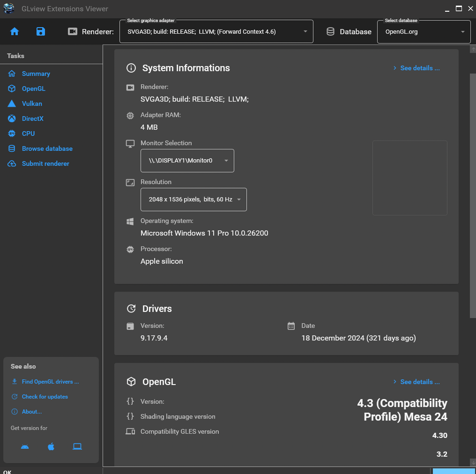Click the DirectX Xbox icon in sidebar
Viewport: 476px width, 474px height.
tap(12, 118)
